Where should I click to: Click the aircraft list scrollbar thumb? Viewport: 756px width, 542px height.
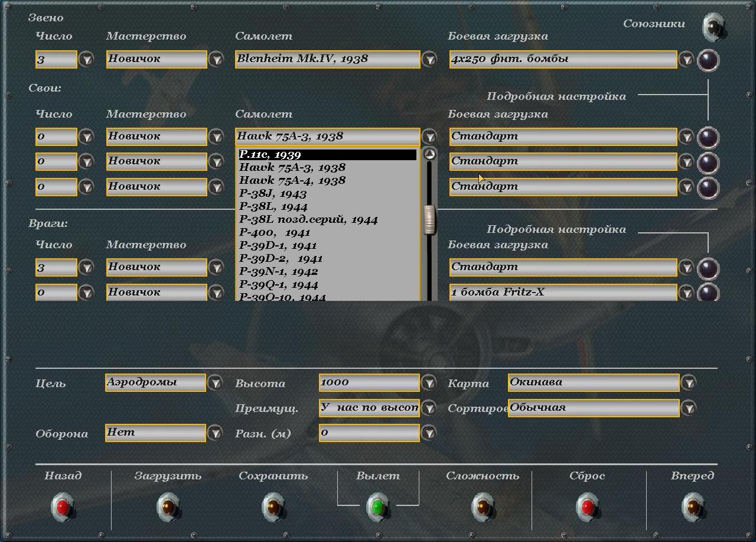click(x=429, y=219)
